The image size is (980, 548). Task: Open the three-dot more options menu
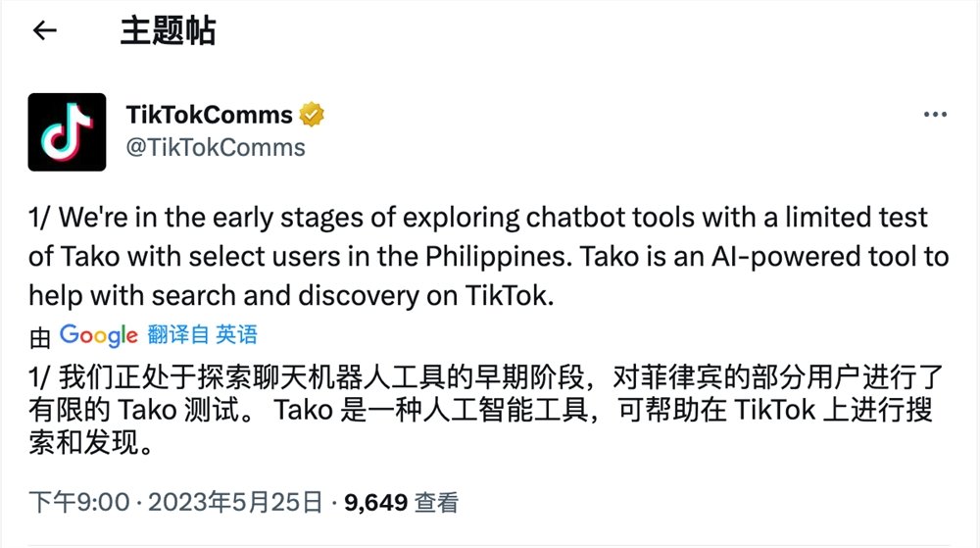pos(936,115)
